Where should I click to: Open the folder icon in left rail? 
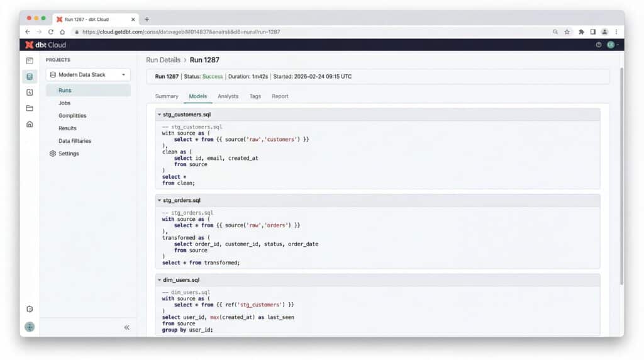coord(30,108)
